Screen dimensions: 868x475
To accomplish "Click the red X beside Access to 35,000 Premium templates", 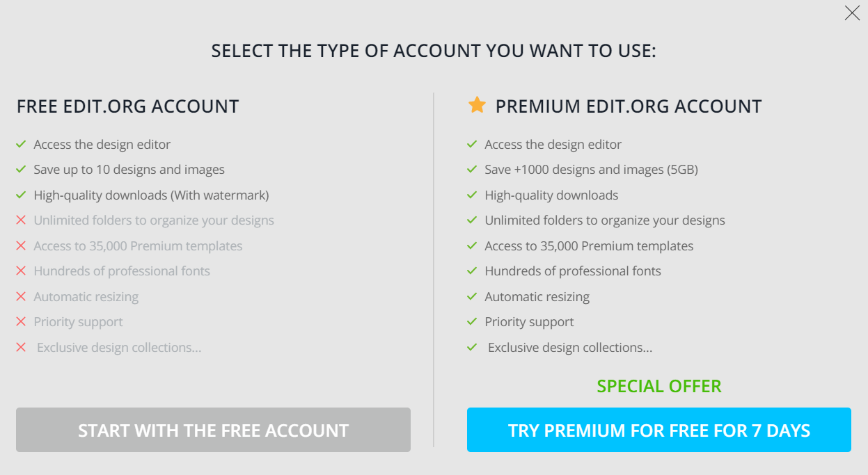I will pyautogui.click(x=21, y=245).
